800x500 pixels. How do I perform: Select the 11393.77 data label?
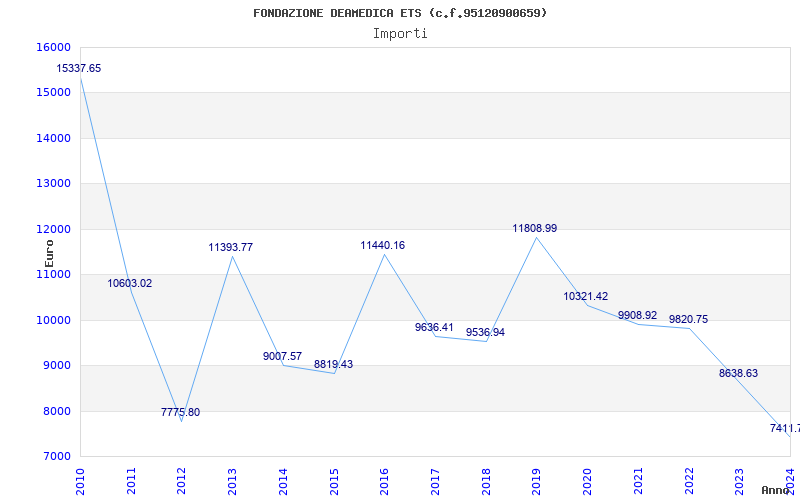[x=231, y=247]
